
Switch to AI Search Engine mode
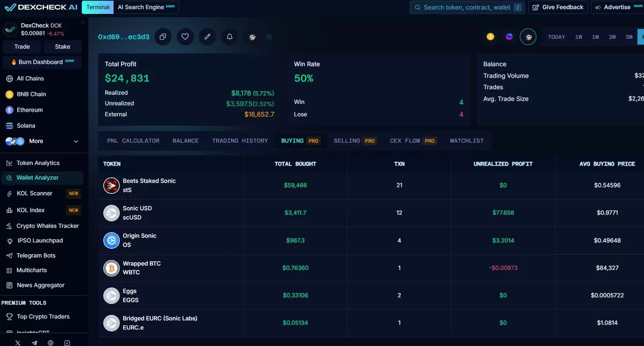pyautogui.click(x=147, y=7)
